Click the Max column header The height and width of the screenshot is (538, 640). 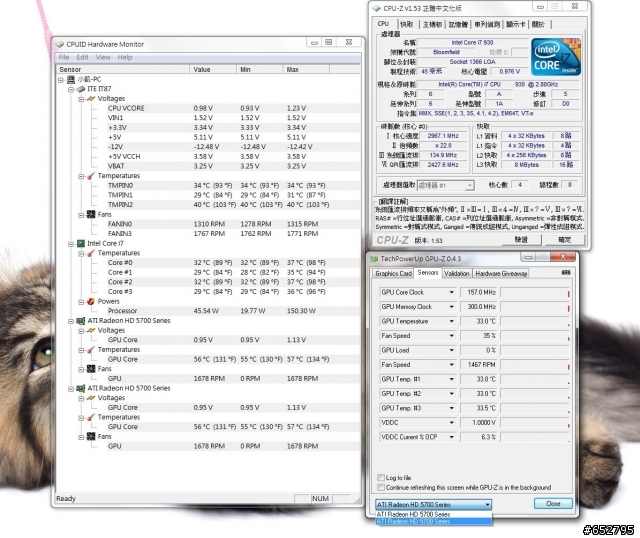pos(306,69)
